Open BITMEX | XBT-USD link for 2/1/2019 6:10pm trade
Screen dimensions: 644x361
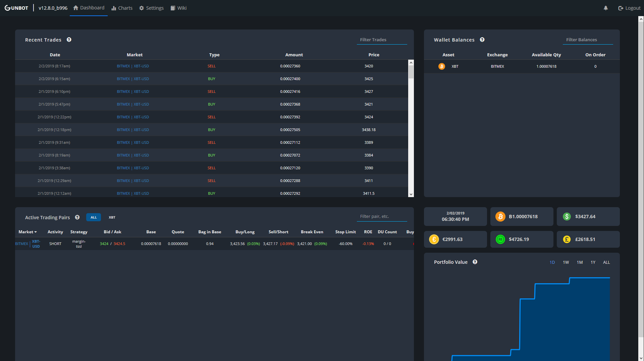coord(133,92)
